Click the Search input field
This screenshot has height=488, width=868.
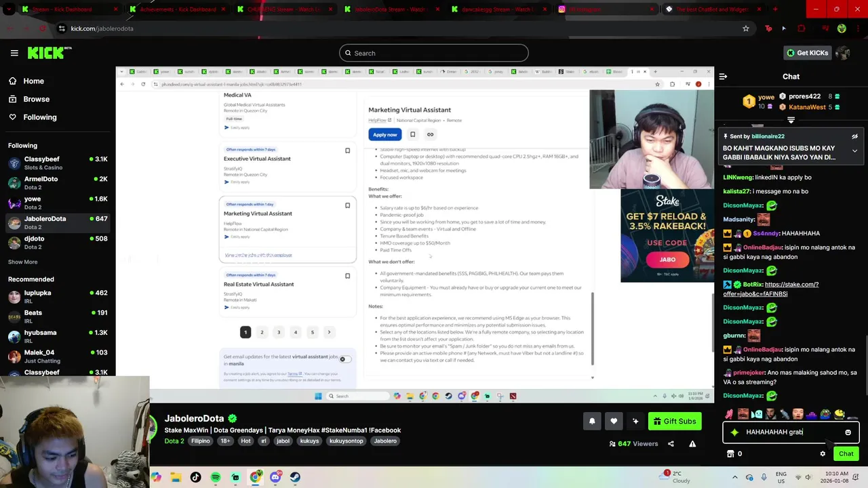click(x=434, y=53)
